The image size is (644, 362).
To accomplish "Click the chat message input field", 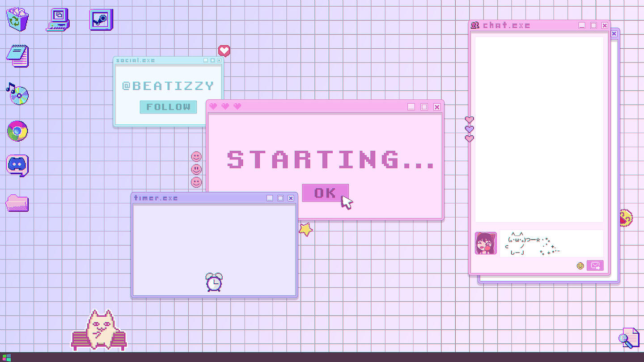I will (551, 243).
